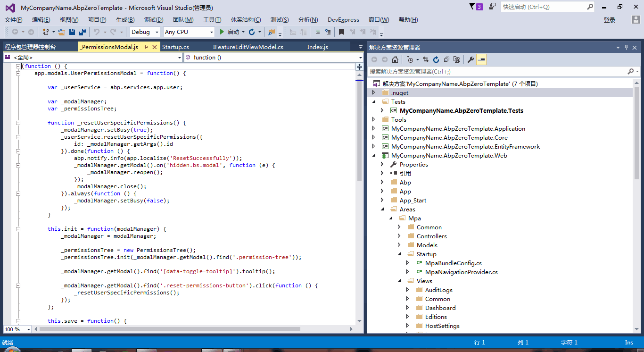Open the DevExpress menu
The width and height of the screenshot is (644, 352).
[x=343, y=20]
